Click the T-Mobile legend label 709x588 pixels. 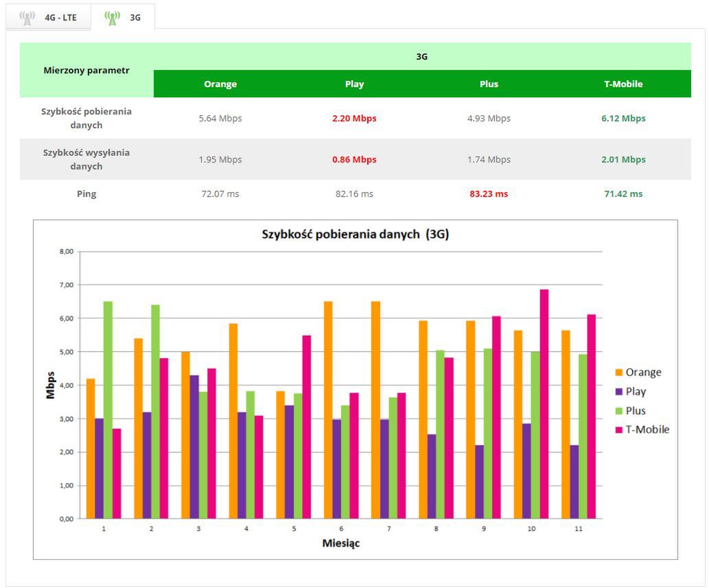[647, 430]
